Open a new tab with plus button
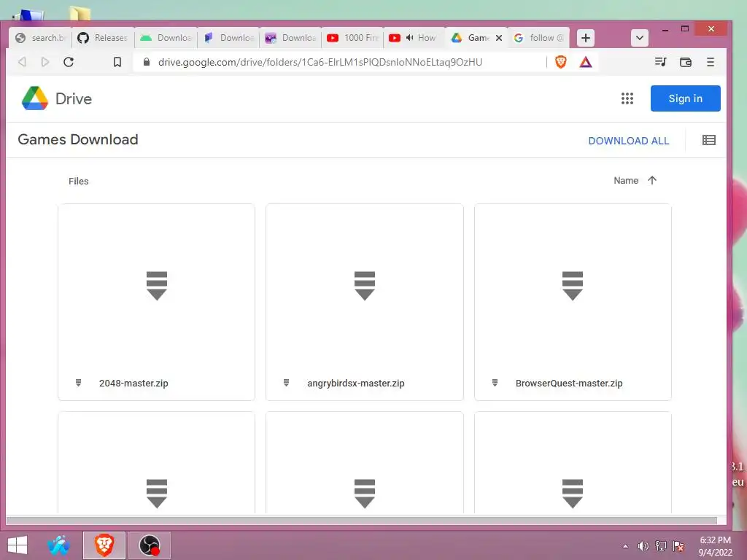The height and width of the screenshot is (560, 747). [x=586, y=38]
